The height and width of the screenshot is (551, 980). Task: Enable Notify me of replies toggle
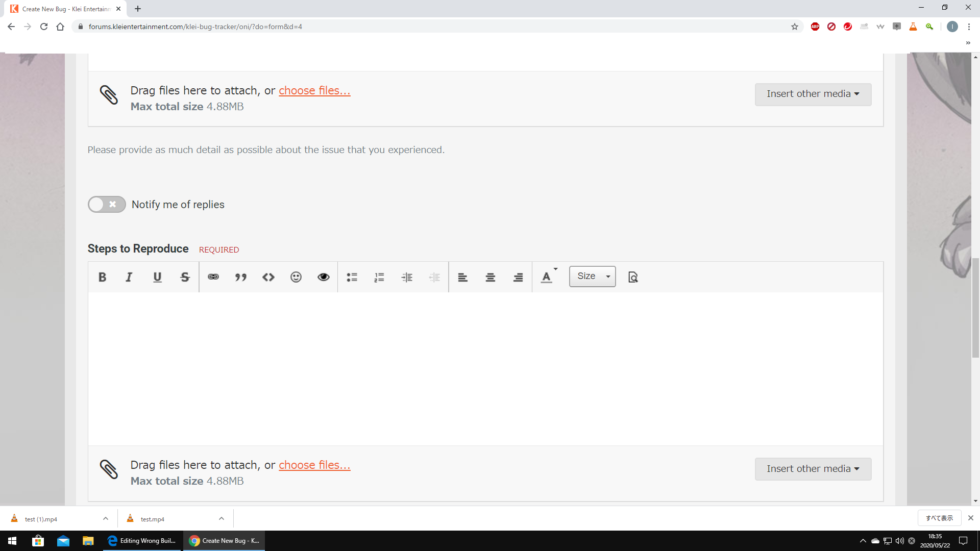click(107, 204)
